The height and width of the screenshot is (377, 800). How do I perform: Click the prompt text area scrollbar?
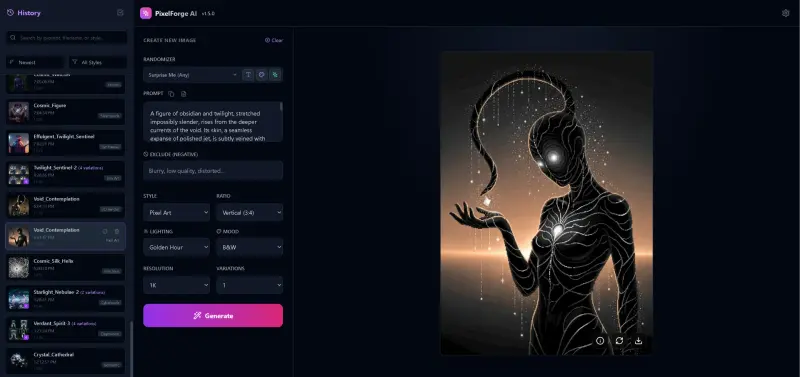281,106
